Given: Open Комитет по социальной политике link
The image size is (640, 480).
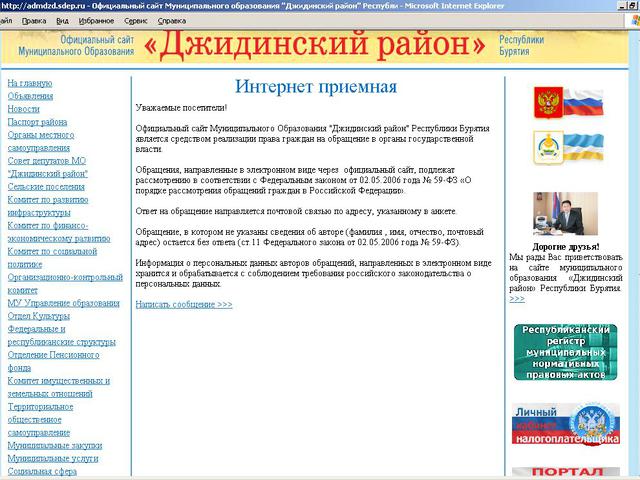Looking at the screenshot, I should (52, 258).
